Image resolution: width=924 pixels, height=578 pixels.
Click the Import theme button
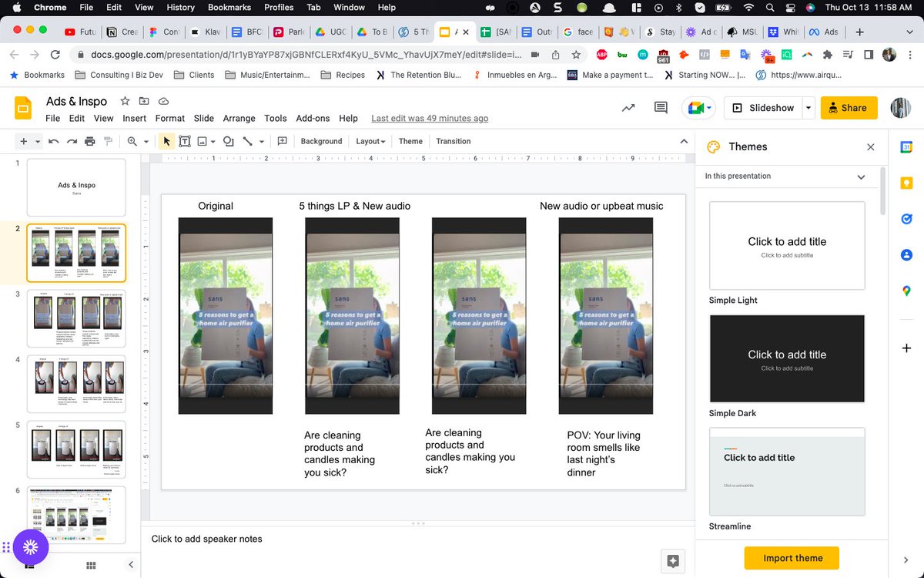792,558
